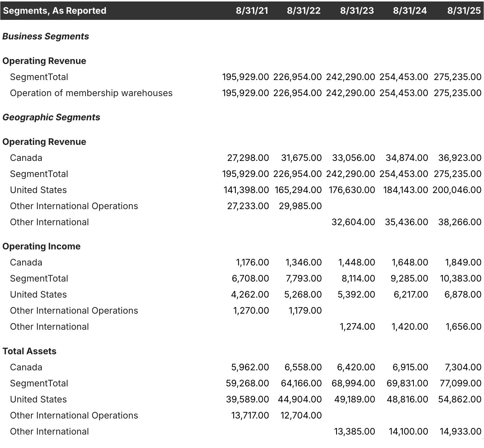Click Other International income 1,274.00
The height and width of the screenshot is (448, 484).
[x=357, y=327]
